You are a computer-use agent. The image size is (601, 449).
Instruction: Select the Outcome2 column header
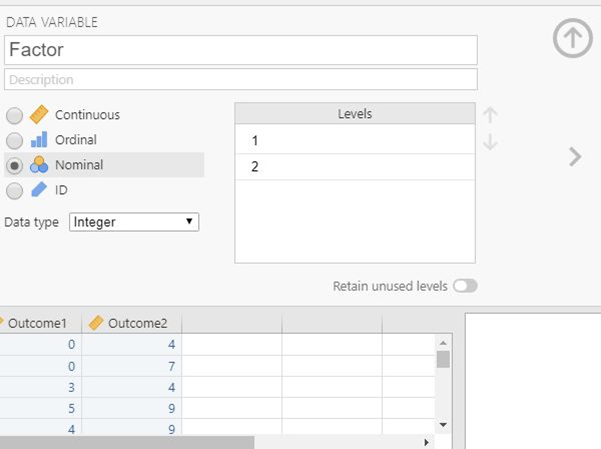pos(131,323)
